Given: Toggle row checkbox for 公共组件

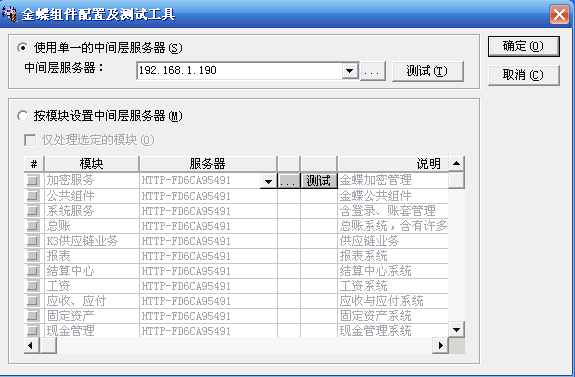Looking at the screenshot, I should point(33,195).
